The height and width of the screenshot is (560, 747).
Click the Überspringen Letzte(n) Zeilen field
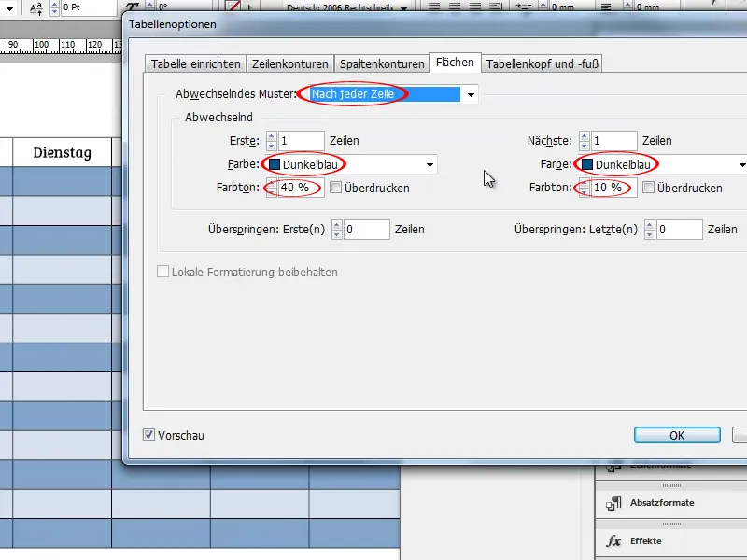point(680,230)
